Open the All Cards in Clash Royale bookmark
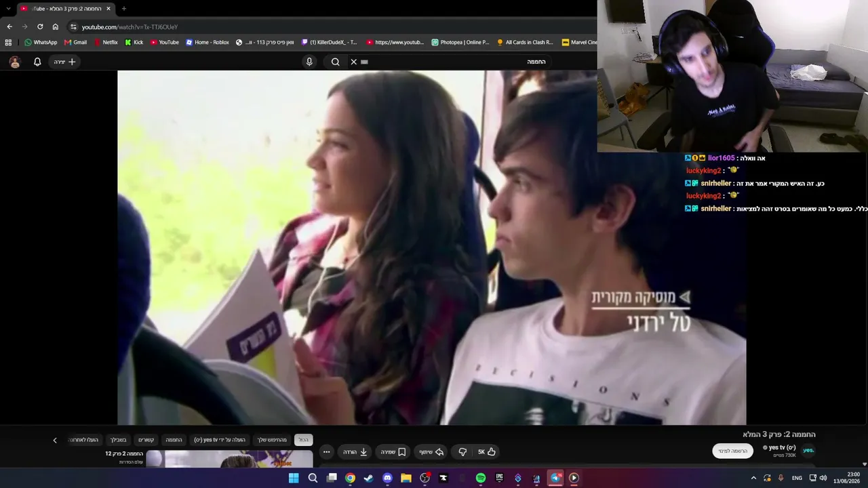 pos(525,42)
